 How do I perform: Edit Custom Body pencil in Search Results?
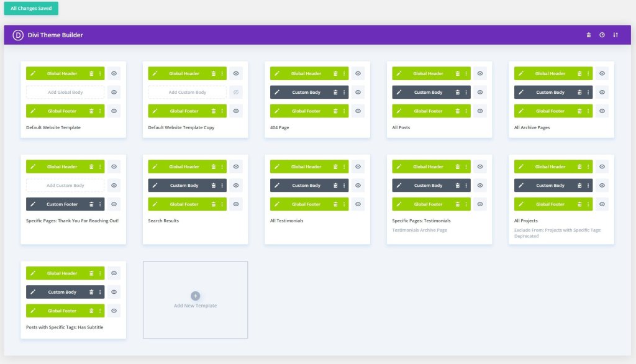[155, 186]
